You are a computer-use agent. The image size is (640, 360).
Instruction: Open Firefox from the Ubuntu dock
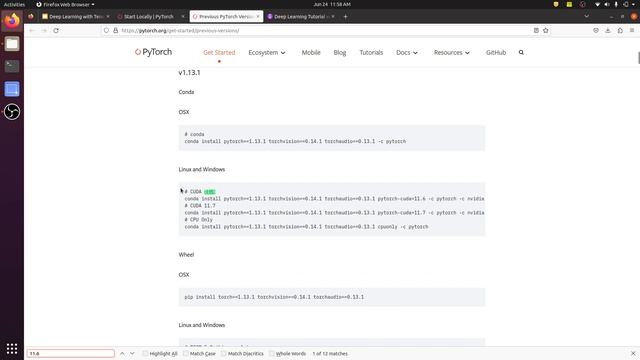coord(12,21)
